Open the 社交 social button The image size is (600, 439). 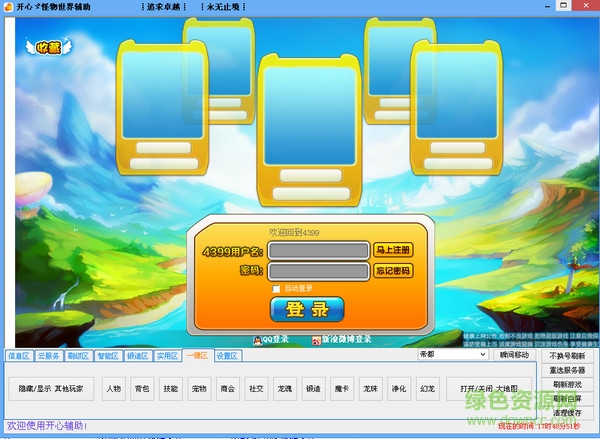256,388
